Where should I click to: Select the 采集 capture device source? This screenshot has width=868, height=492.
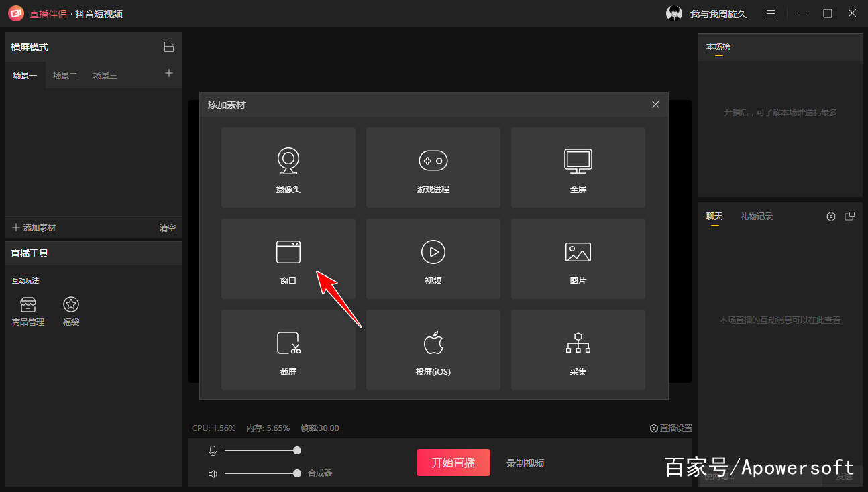point(578,350)
